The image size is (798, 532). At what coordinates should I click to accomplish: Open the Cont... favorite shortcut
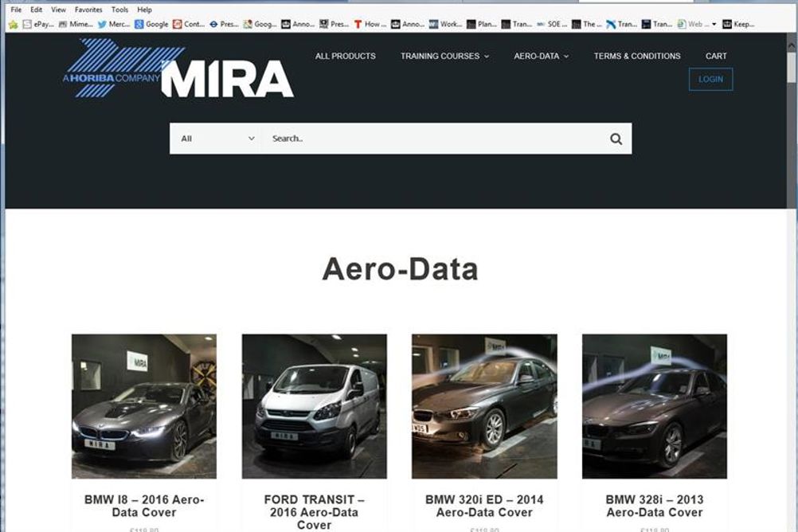(189, 24)
